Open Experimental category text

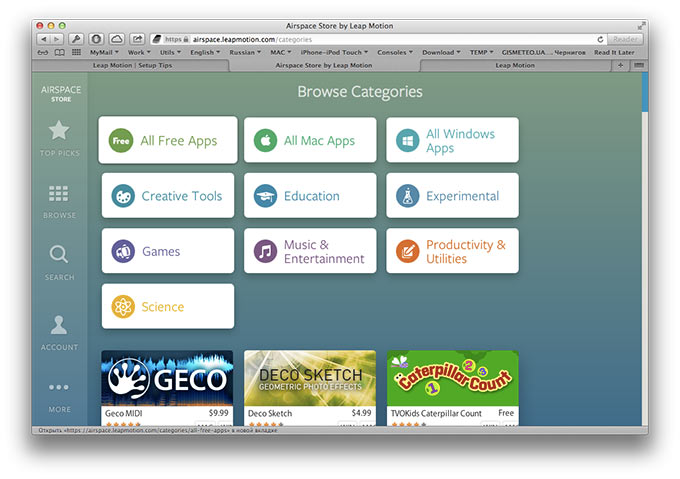tap(462, 196)
